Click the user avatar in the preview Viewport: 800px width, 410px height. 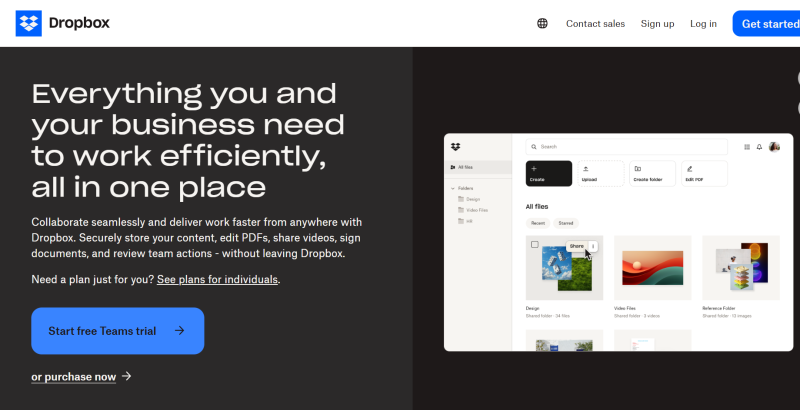pos(774,147)
